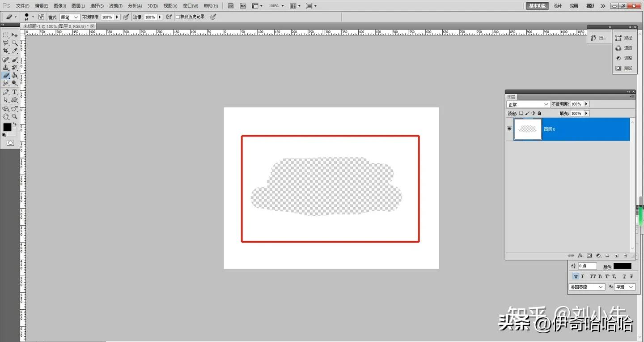Click the new layer icon in Layers panel
The image size is (644, 342).
tap(617, 256)
